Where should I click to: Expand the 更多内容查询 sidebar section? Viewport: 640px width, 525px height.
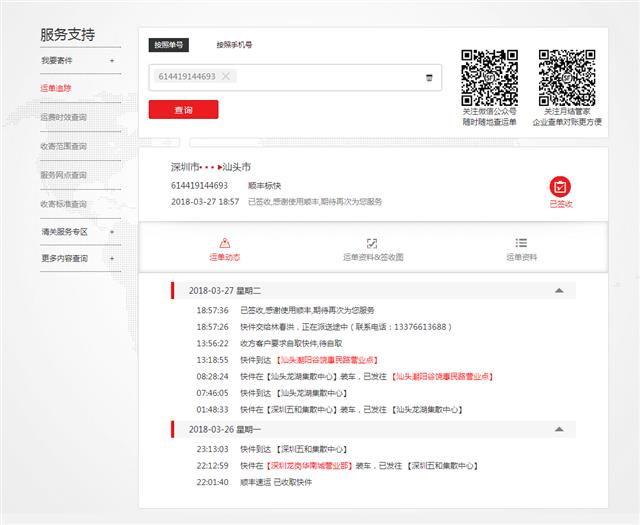[x=112, y=258]
